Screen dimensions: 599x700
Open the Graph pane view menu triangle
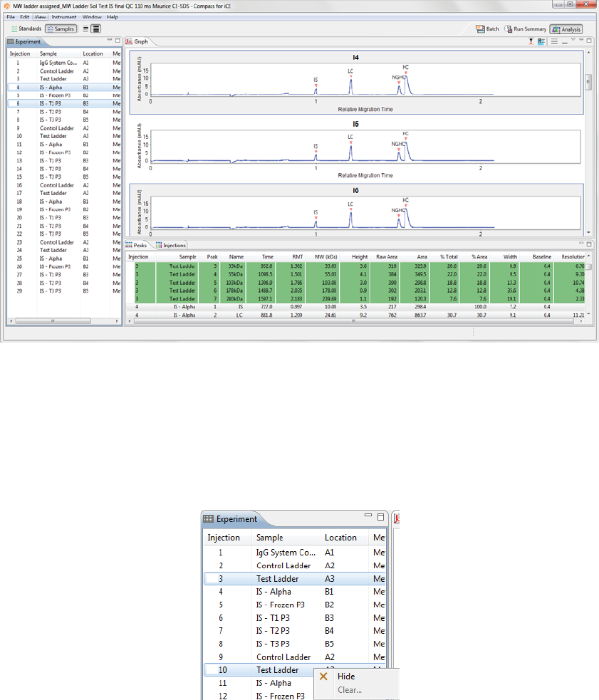(573, 40)
